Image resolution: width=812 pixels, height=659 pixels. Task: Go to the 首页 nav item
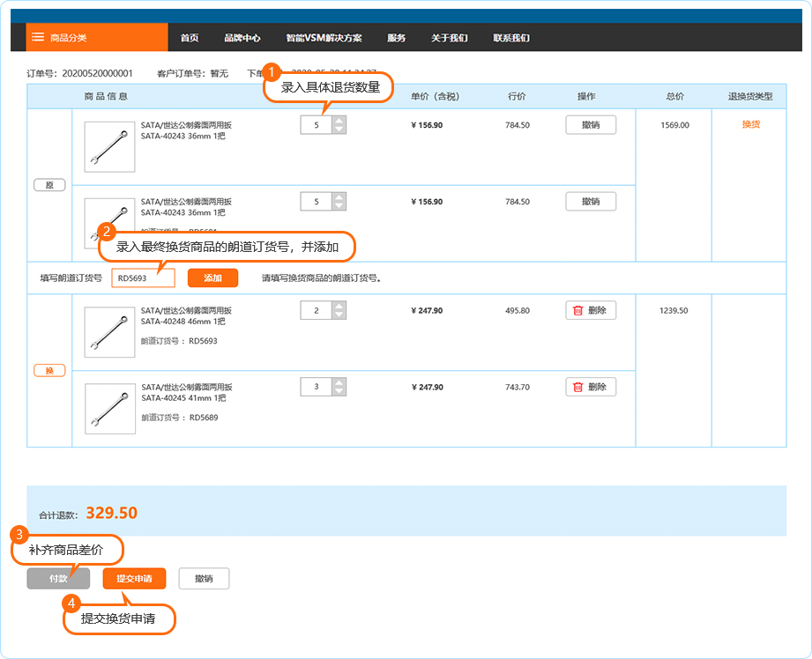(189, 38)
